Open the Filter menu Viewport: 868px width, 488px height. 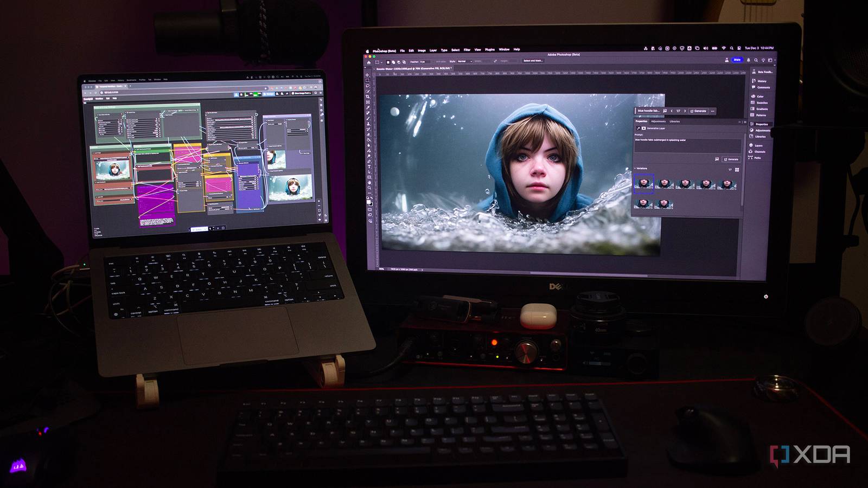click(467, 50)
